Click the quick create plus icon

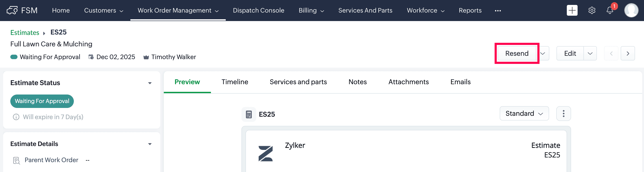click(572, 11)
